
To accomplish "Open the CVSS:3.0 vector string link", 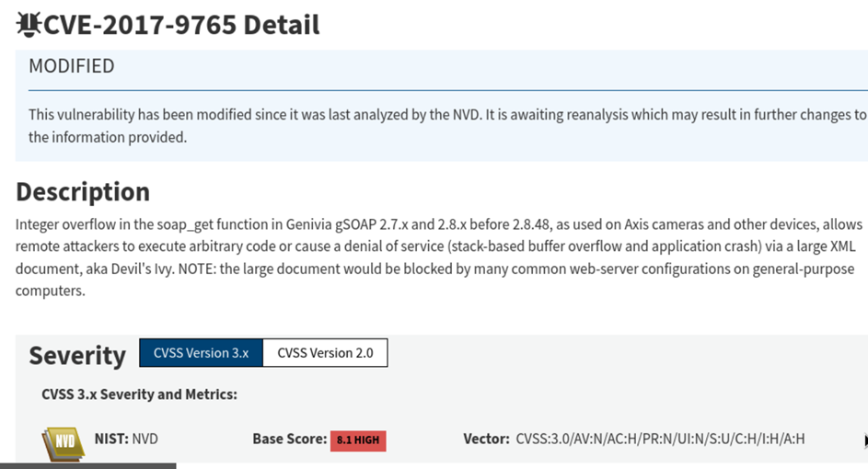I will [x=660, y=439].
